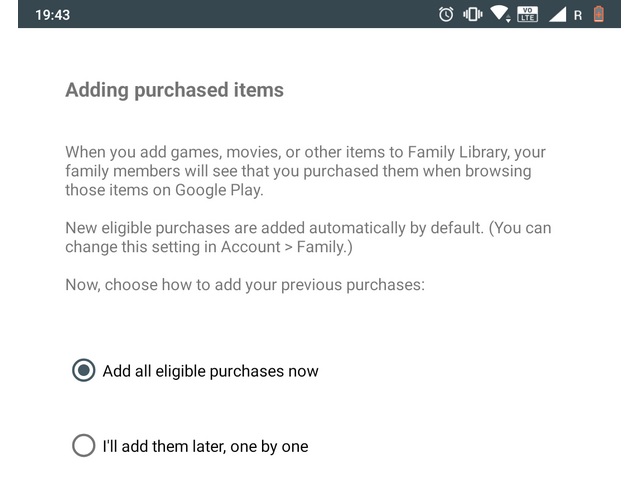The image size is (640, 500).
Task: Click the 'Account > Family' settings reference
Action: tap(285, 246)
